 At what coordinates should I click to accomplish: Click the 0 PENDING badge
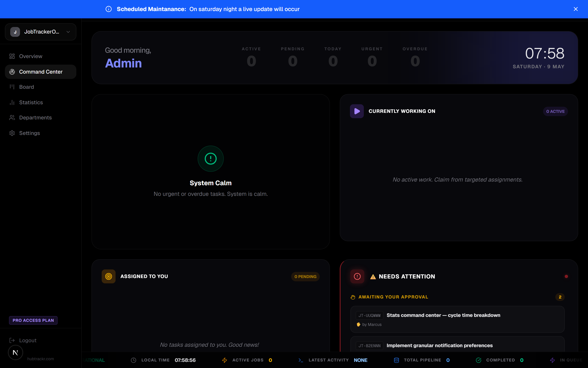305,276
